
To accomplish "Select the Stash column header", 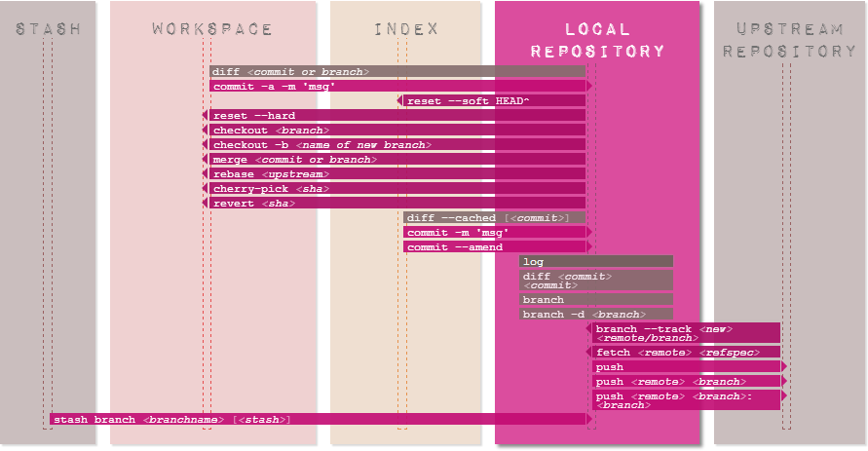I will tap(48, 29).
